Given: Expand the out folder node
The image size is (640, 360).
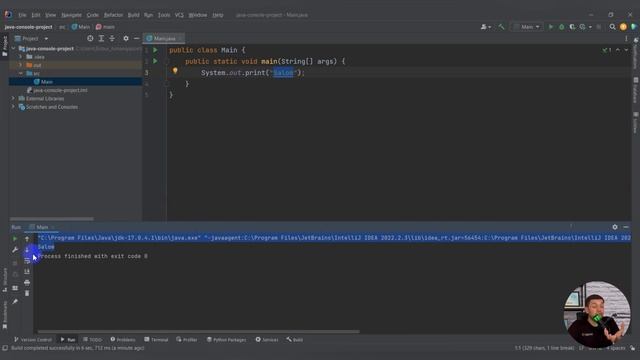Looking at the screenshot, I should pyautogui.click(x=20, y=65).
